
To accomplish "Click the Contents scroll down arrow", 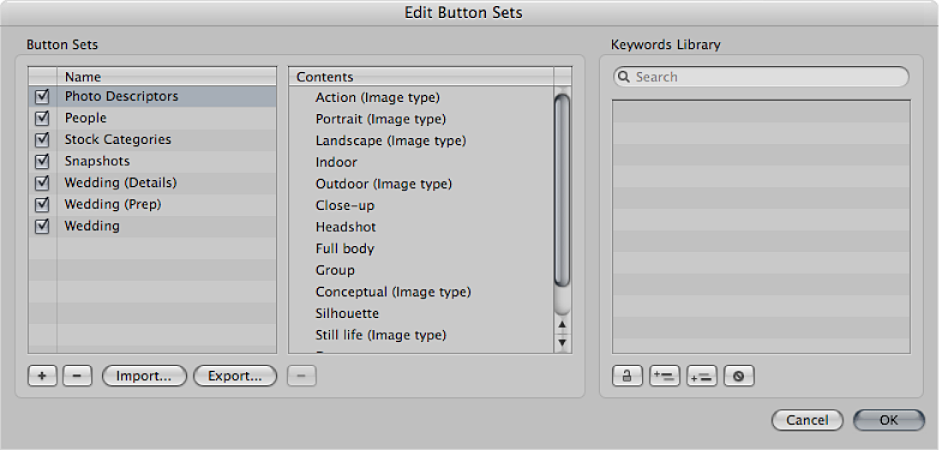I will pyautogui.click(x=562, y=342).
